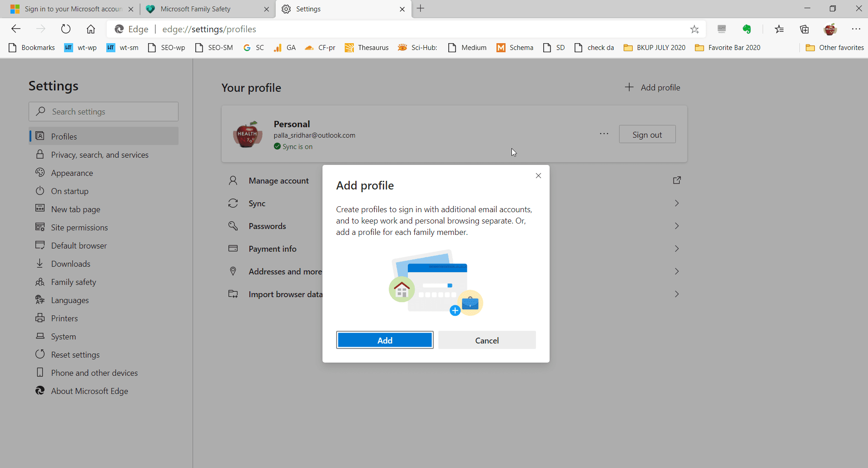Click the Sign out button

point(647,134)
